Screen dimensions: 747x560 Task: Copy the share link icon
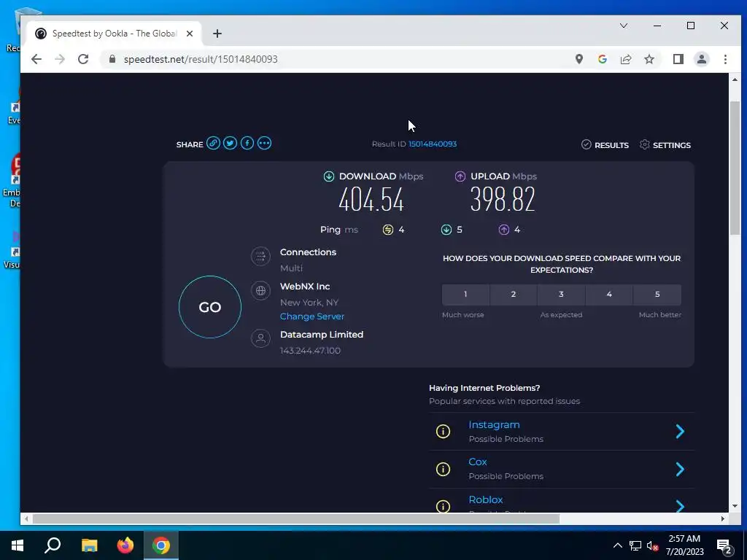[213, 144]
